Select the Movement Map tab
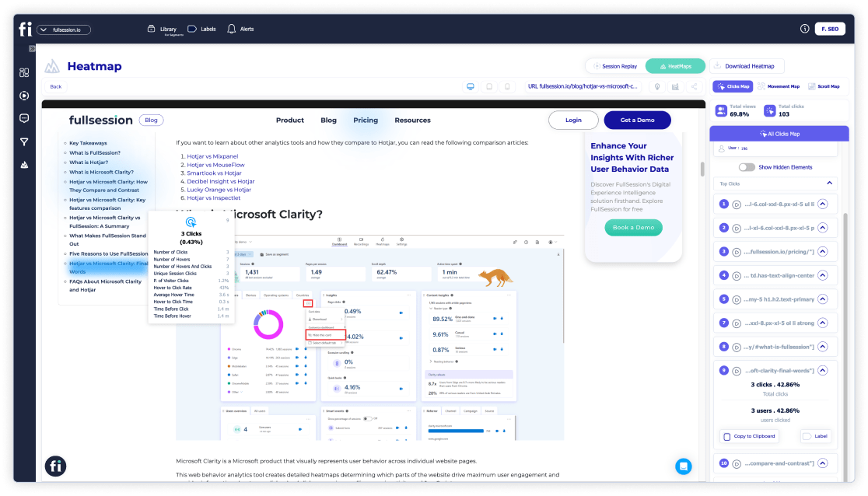 [779, 86]
